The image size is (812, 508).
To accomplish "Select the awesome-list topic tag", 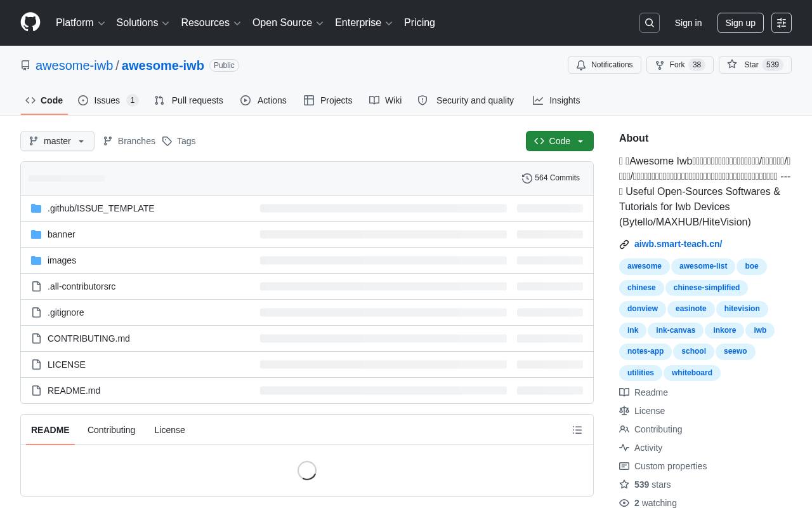I will pyautogui.click(x=703, y=267).
